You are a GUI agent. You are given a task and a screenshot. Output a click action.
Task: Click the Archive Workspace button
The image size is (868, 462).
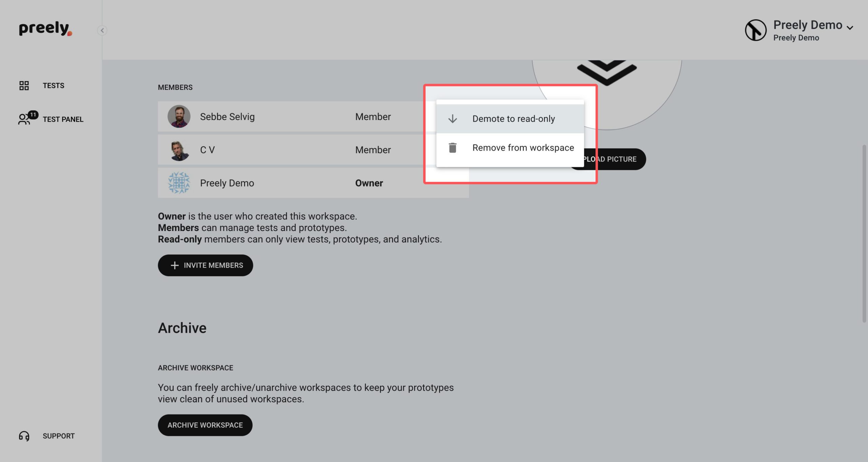[x=205, y=425]
